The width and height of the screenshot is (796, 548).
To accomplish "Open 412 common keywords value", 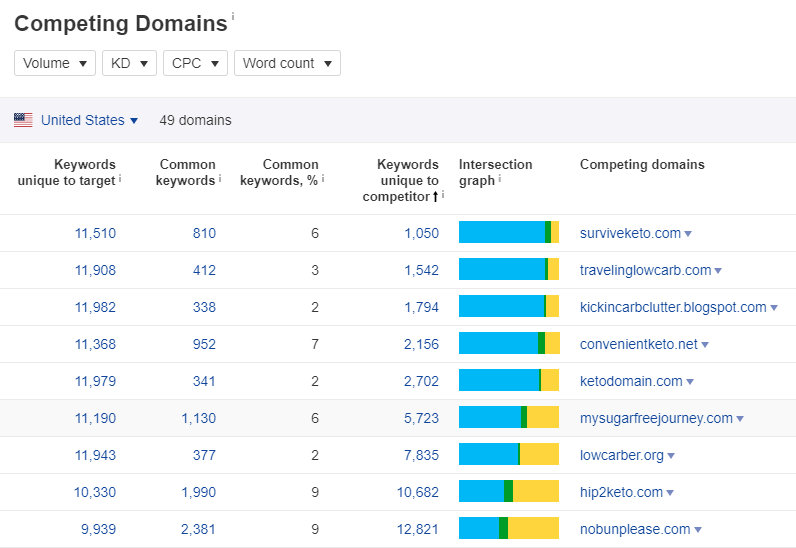I will (204, 270).
